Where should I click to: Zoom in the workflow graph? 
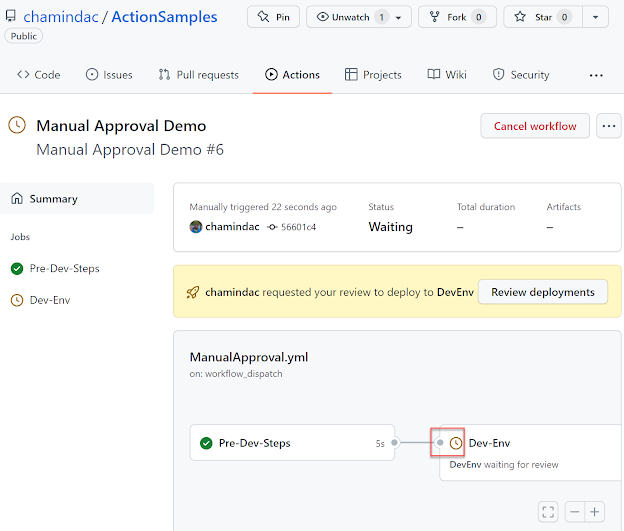[x=595, y=512]
